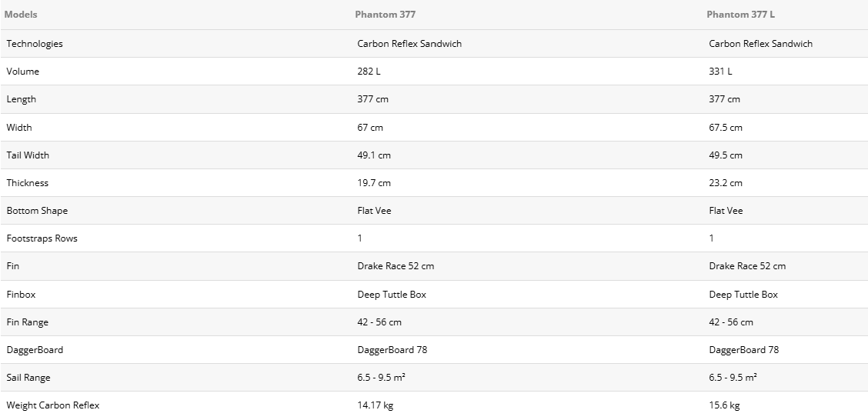Select the Phantom 377 L column header
Viewport: 868px width, 420px height.
[x=741, y=15]
